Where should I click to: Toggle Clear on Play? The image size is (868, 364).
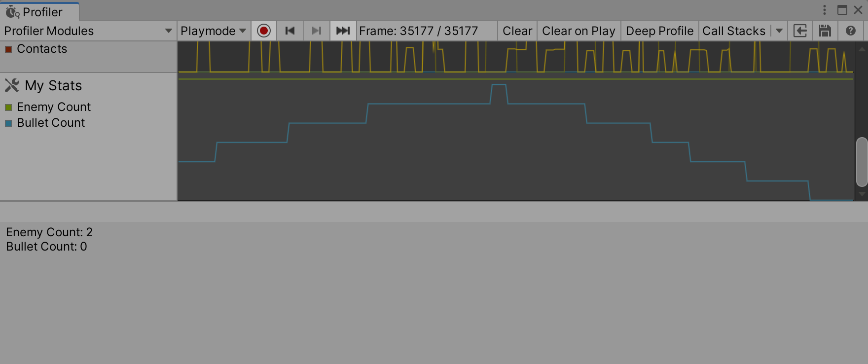[x=579, y=30]
